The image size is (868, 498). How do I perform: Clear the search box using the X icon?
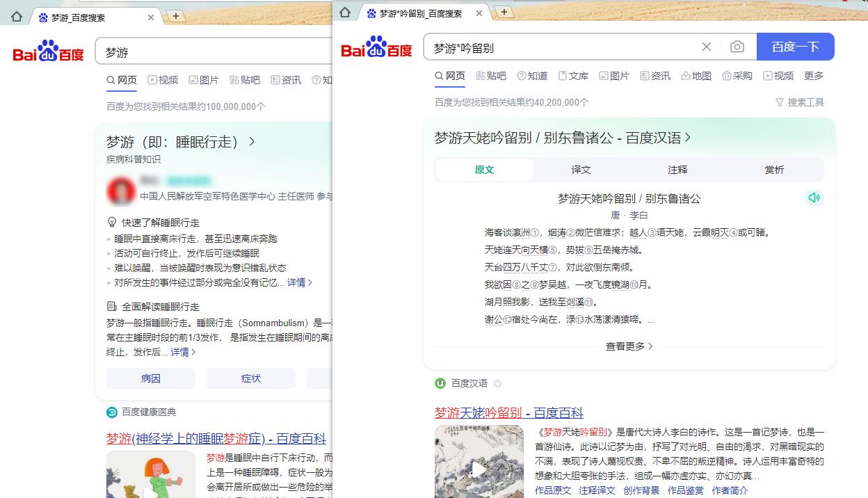[x=706, y=47]
